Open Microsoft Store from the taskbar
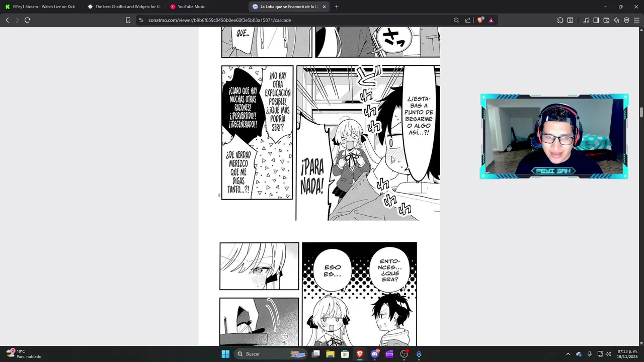 tap(345, 354)
